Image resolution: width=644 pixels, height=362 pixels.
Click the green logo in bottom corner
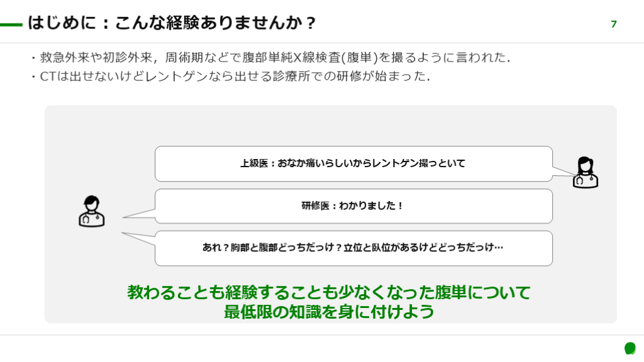coord(630,348)
